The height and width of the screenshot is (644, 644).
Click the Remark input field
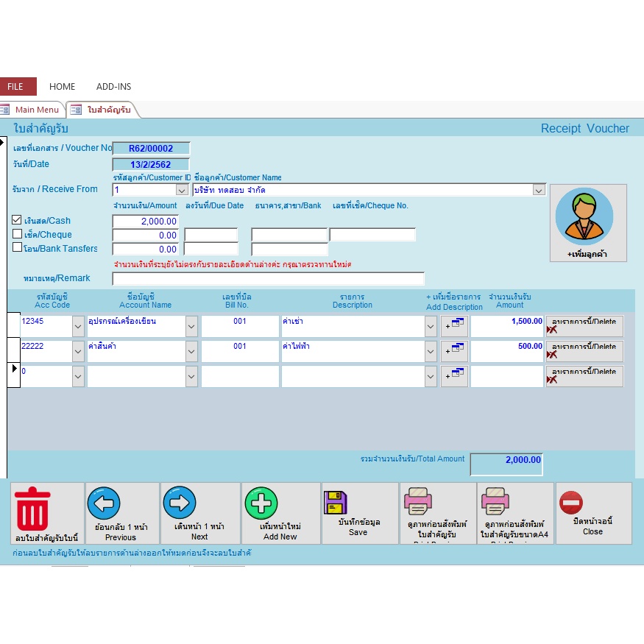[x=268, y=278]
